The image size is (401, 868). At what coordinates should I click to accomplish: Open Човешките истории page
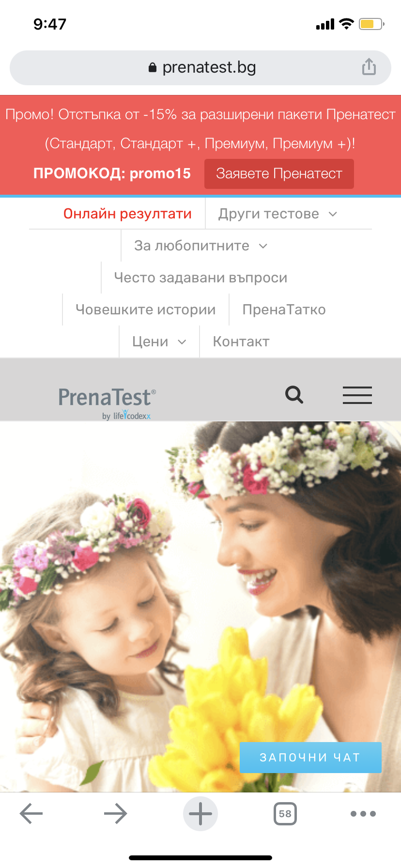146,310
